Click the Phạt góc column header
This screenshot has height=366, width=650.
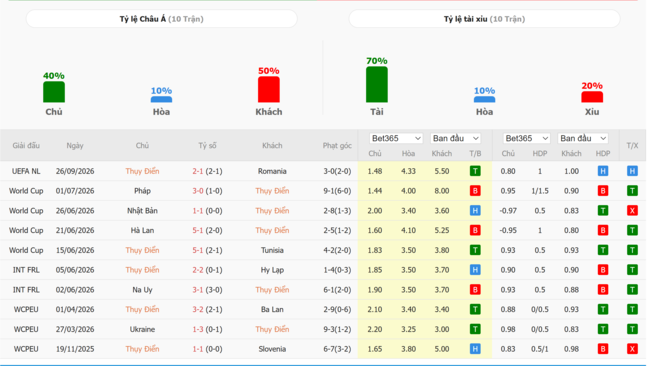pyautogui.click(x=337, y=145)
